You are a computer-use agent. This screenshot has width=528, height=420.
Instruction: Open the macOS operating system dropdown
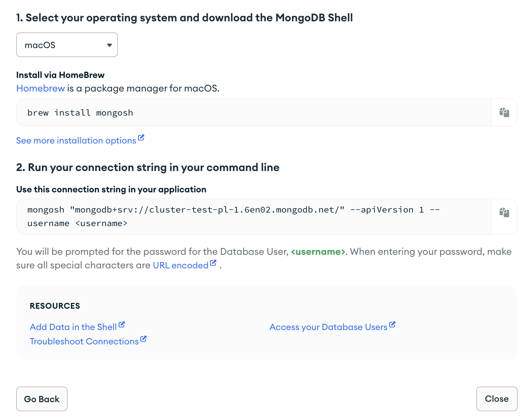[x=67, y=45]
